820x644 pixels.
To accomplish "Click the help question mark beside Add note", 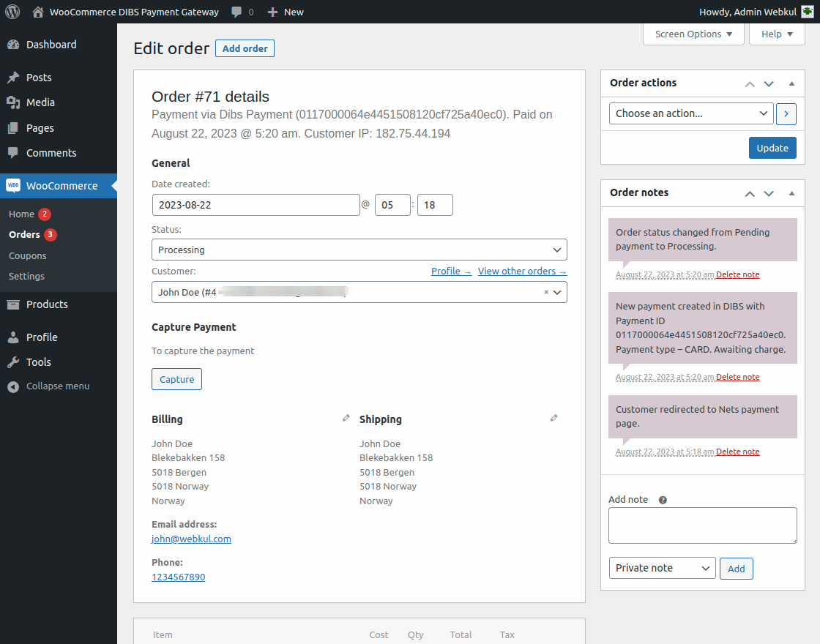I will [662, 499].
